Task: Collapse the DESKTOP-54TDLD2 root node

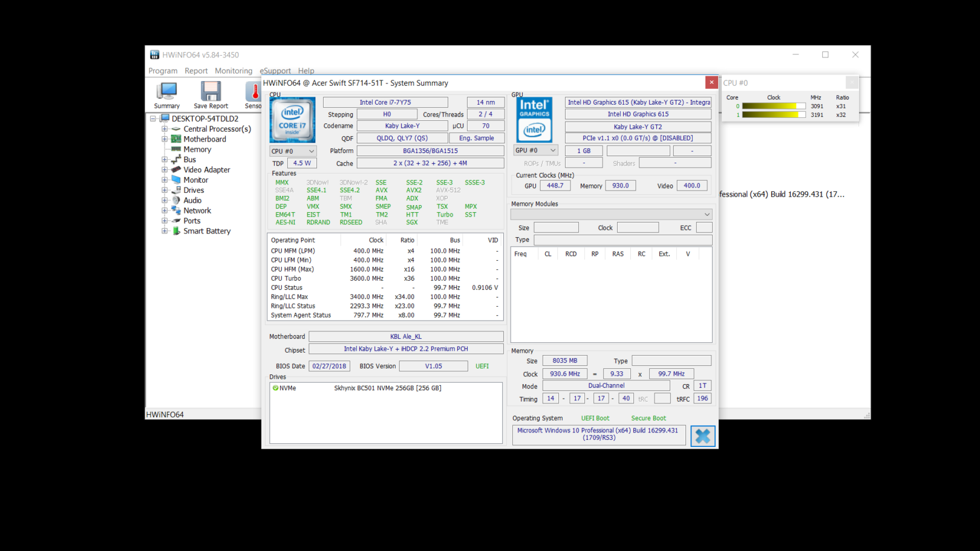Action: [x=153, y=119]
